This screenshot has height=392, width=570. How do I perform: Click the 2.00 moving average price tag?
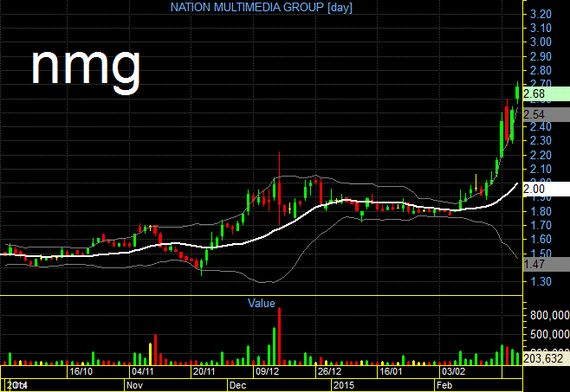click(x=546, y=189)
